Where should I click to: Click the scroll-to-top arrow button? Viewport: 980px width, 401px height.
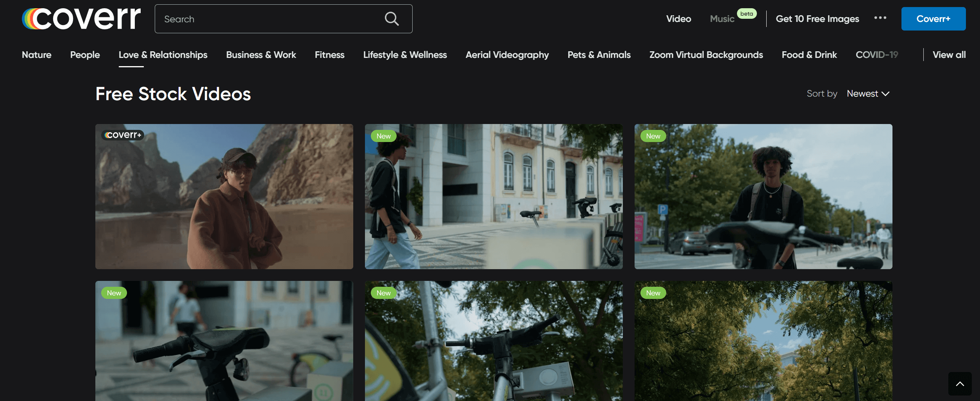coord(959,384)
